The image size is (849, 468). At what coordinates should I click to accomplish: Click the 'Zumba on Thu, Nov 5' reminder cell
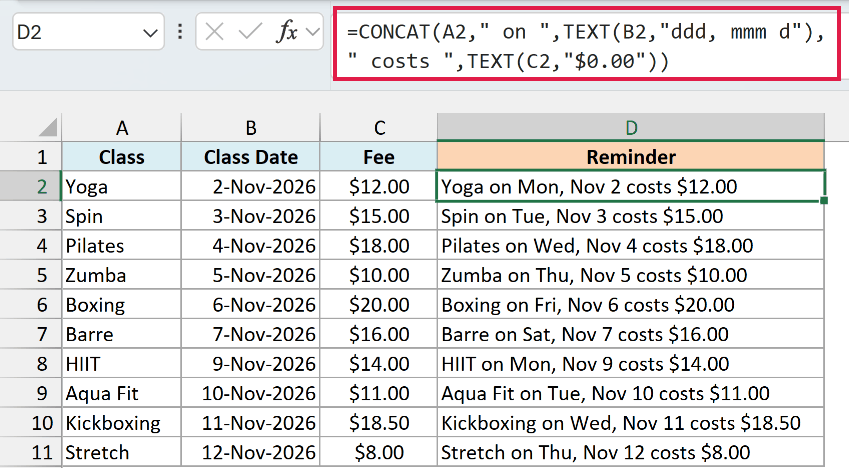coord(631,275)
